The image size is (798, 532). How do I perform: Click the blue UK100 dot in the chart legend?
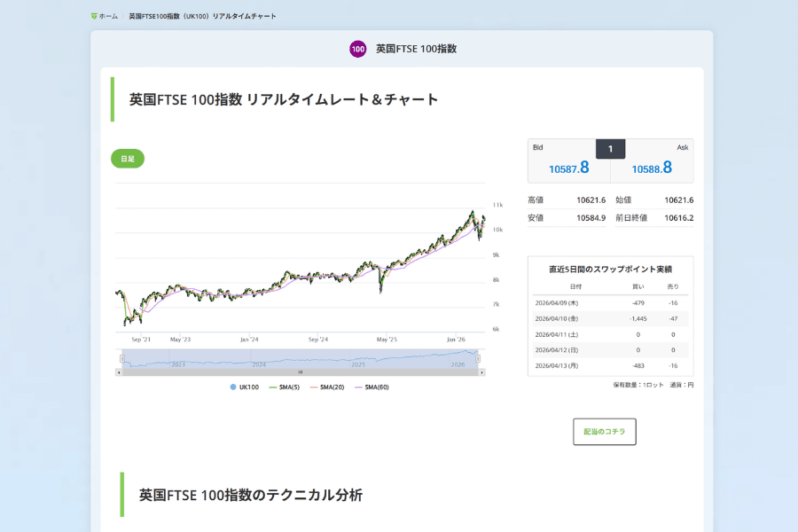click(x=233, y=387)
